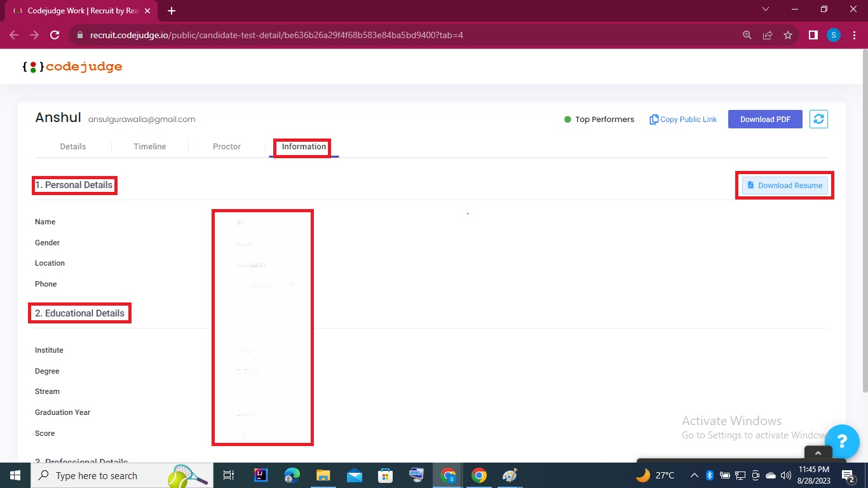Expand the chevron above the notification popup
This screenshot has width=868, height=488.
[817, 453]
